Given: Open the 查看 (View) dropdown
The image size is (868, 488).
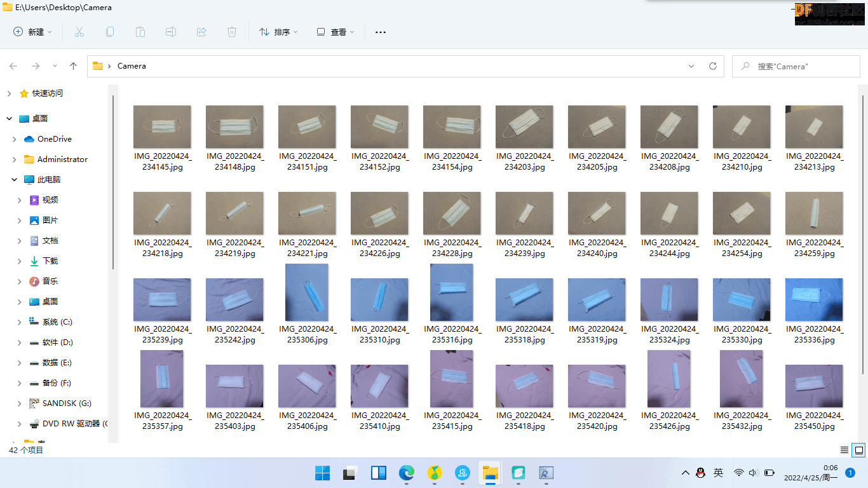Looking at the screenshot, I should click(x=336, y=32).
